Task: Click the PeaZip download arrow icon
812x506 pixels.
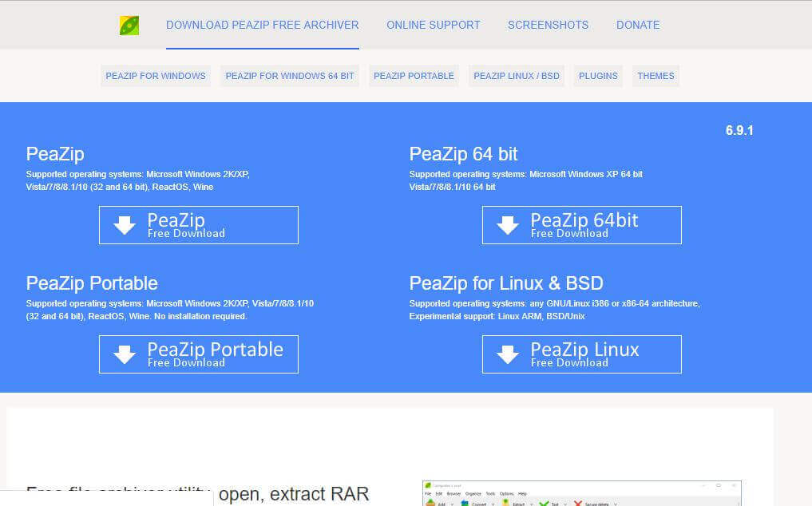Action: point(125,226)
